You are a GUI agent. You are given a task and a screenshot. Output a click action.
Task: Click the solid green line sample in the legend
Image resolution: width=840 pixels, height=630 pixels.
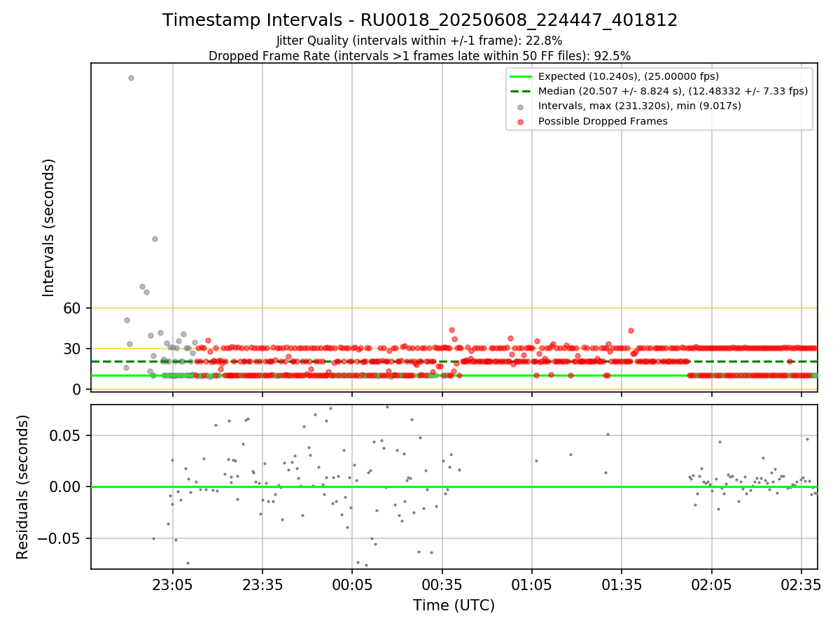point(520,76)
